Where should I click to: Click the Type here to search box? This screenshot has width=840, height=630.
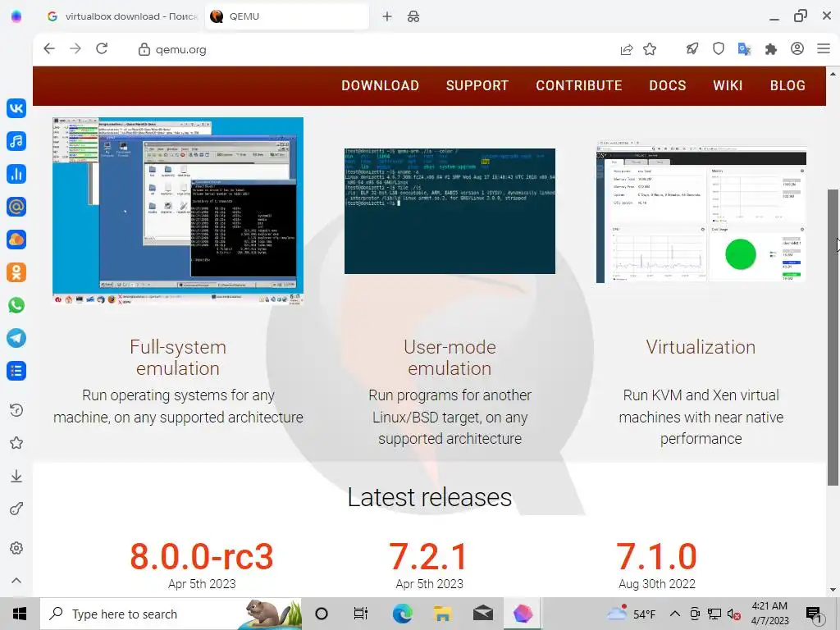click(171, 614)
